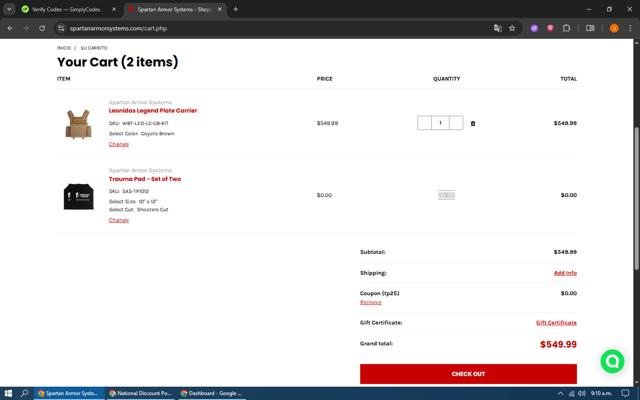The height and width of the screenshot is (400, 640).
Task: Remove the tp25 coupon
Action: [x=370, y=302]
